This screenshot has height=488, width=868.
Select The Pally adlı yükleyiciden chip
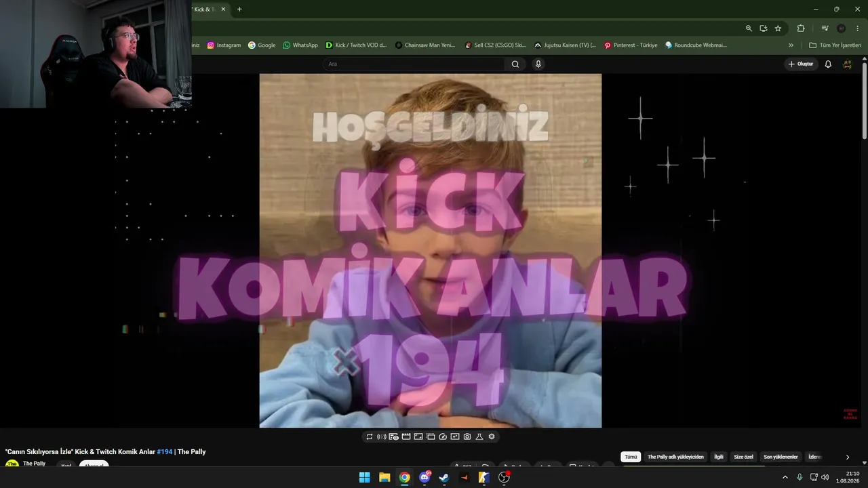coord(675,457)
